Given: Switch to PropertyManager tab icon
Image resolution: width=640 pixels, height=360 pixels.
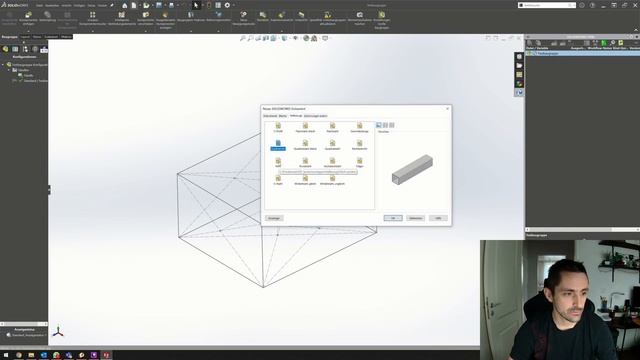Looking at the screenshot, I should [x=15, y=49].
